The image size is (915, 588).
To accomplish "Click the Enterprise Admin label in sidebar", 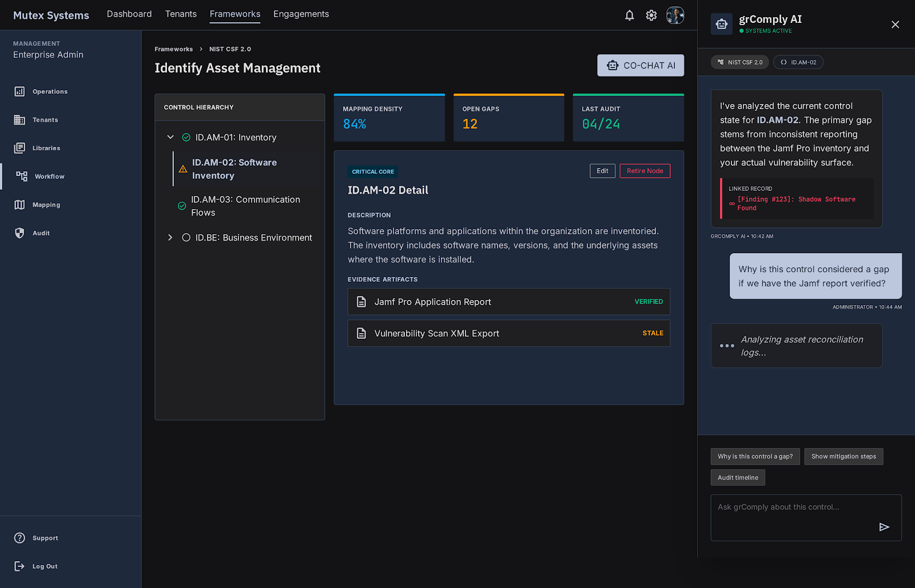I will (48, 55).
